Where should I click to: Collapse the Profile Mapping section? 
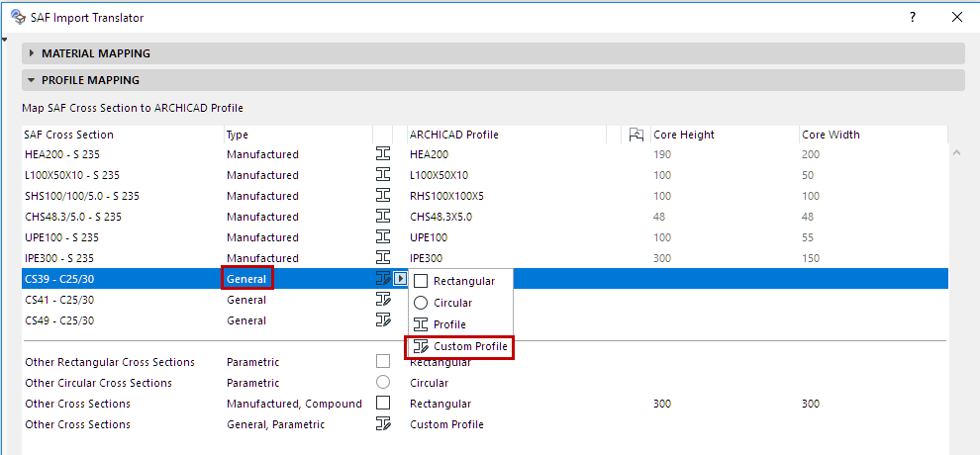pos(32,80)
